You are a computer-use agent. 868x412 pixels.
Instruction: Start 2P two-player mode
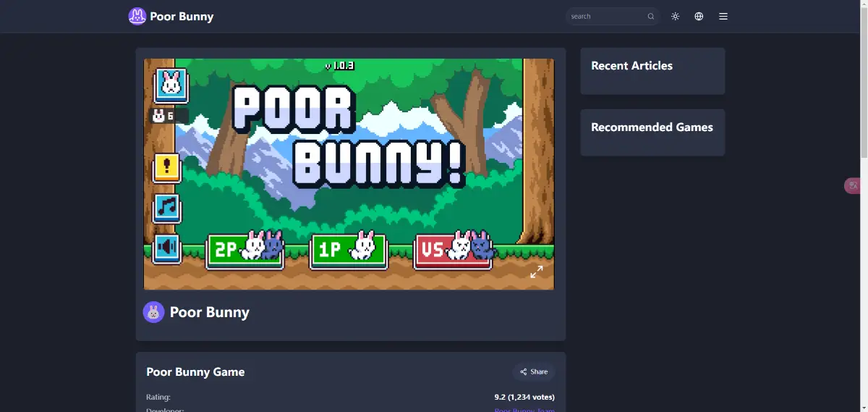tap(245, 250)
